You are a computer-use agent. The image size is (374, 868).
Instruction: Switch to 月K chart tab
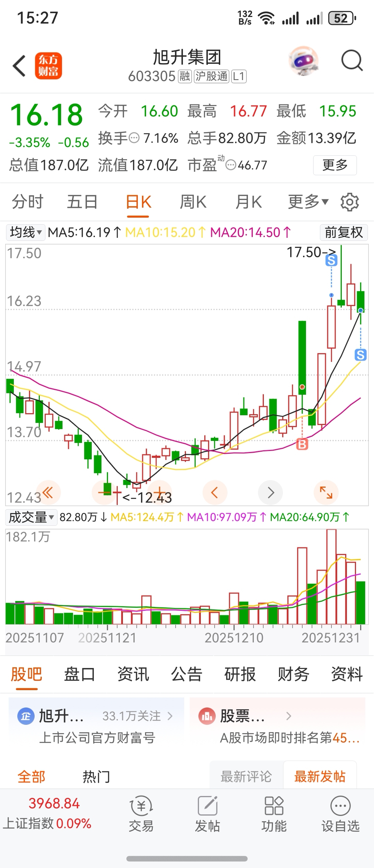(249, 202)
